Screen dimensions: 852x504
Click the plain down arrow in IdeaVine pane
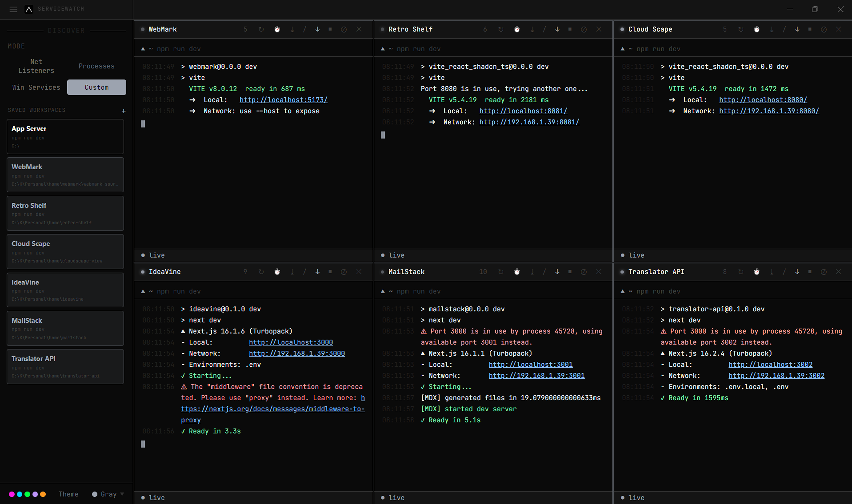[317, 272]
